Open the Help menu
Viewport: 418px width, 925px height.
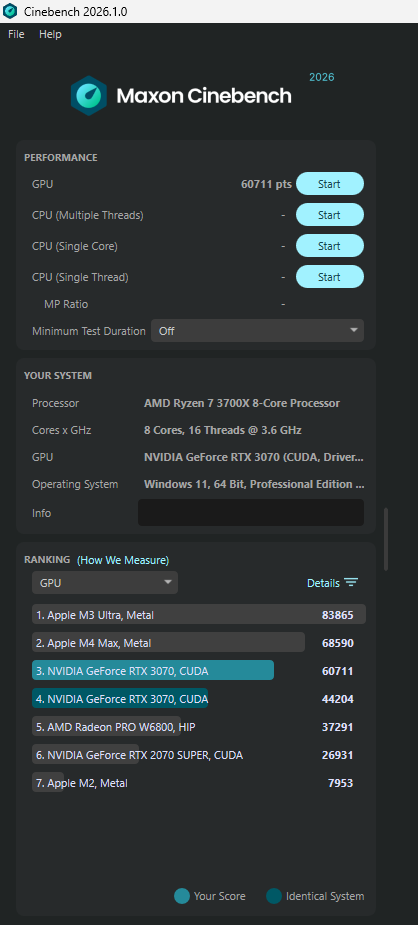pos(50,34)
